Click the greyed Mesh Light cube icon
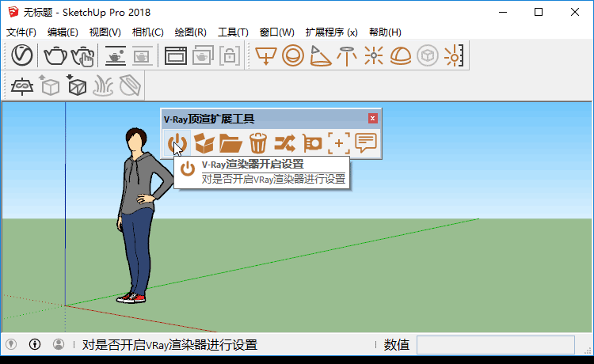Image resolution: width=594 pixels, height=364 pixels. tap(428, 55)
